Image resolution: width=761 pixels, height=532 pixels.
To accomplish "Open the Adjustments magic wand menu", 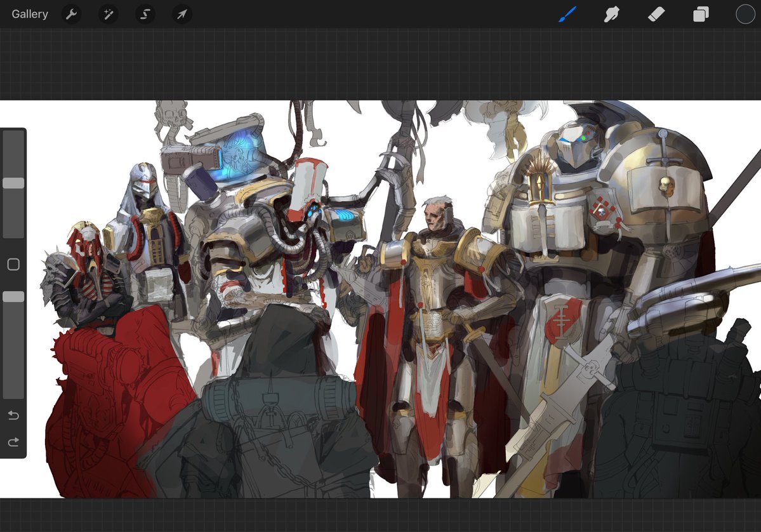I will pyautogui.click(x=109, y=14).
